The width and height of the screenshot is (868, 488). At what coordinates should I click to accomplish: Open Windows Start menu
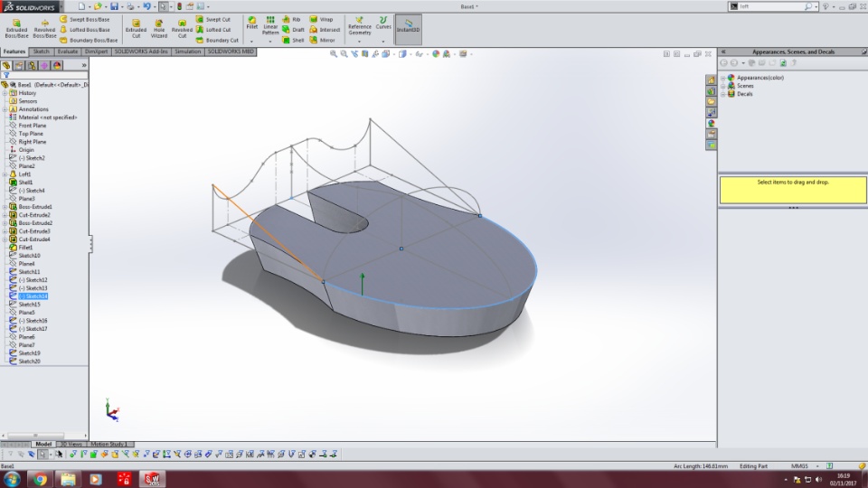(x=12, y=479)
